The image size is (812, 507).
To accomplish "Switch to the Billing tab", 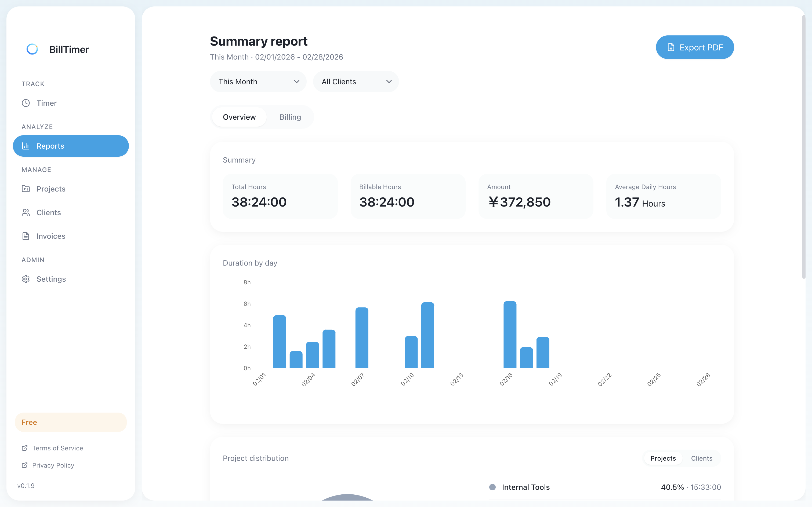I will [x=290, y=117].
